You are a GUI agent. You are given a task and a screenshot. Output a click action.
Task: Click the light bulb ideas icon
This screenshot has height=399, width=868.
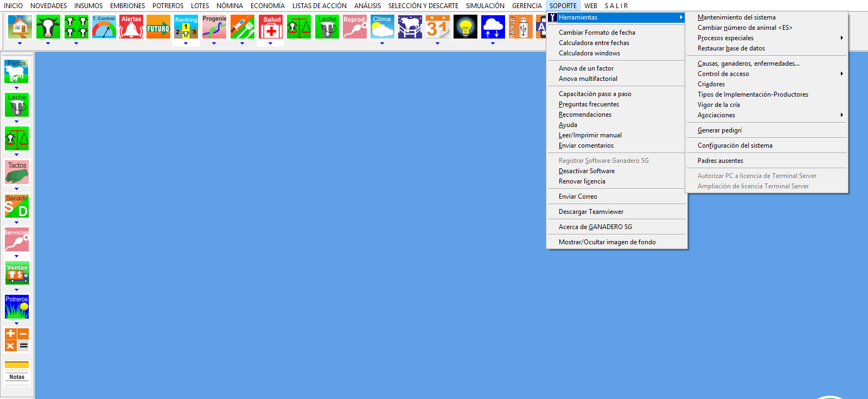[465, 27]
